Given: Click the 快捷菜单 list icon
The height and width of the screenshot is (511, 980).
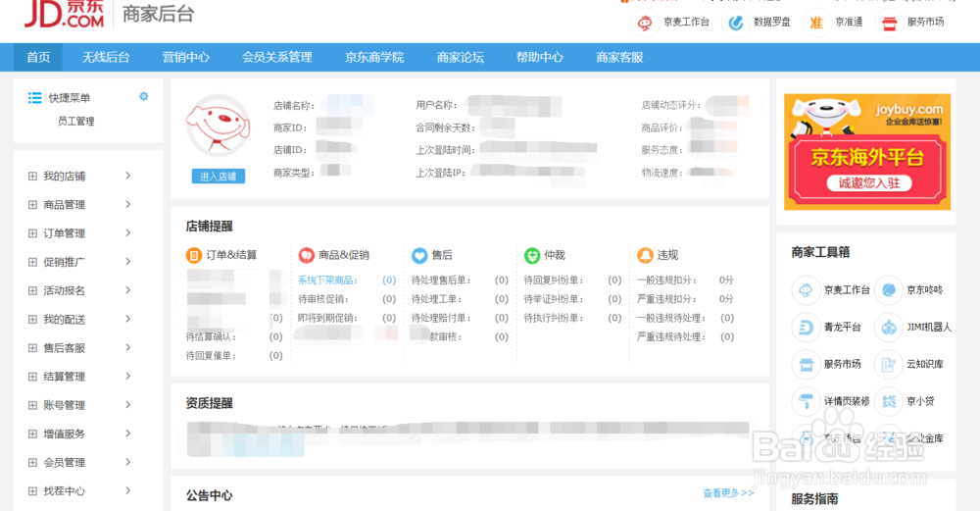Looking at the screenshot, I should [35, 97].
